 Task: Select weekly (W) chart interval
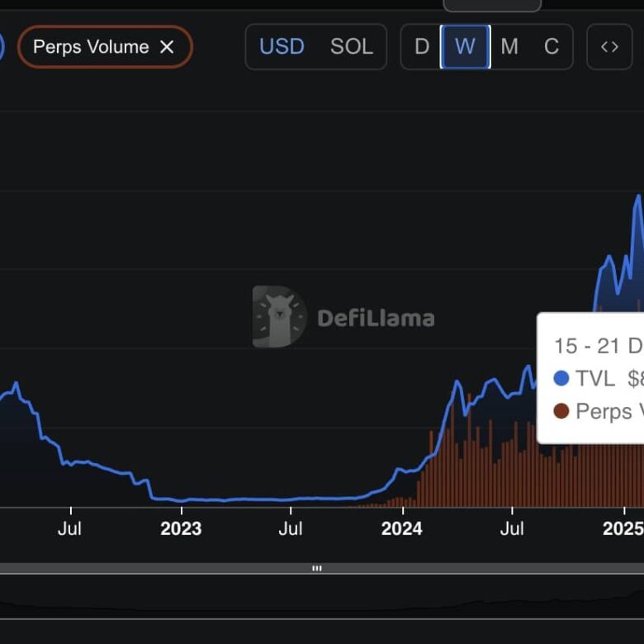[465, 47]
